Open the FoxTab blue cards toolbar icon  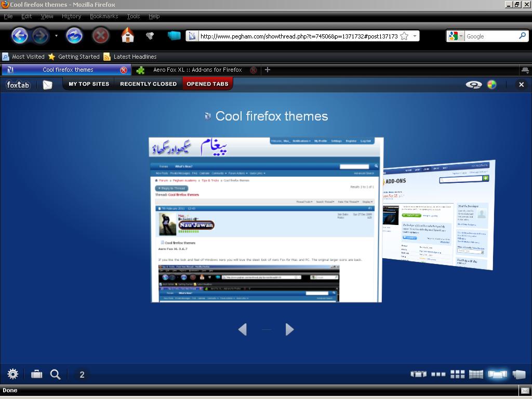click(174, 36)
